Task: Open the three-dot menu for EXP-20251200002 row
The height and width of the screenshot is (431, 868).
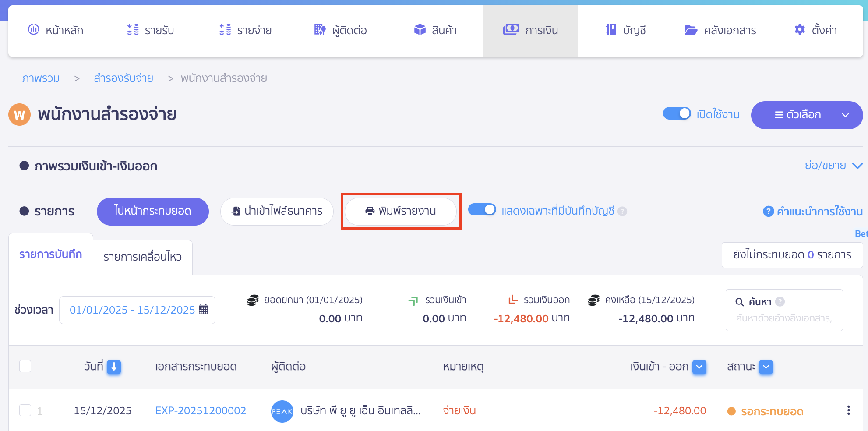Action: click(848, 410)
